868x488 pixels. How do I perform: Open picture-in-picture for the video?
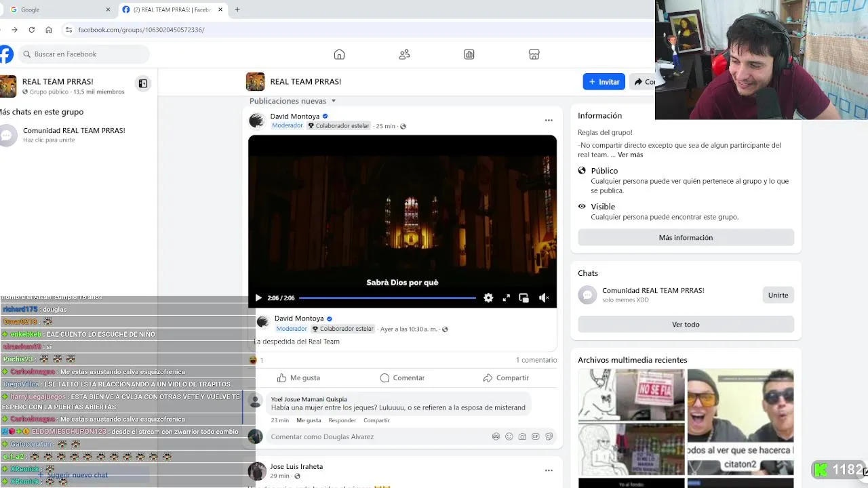[x=524, y=298]
